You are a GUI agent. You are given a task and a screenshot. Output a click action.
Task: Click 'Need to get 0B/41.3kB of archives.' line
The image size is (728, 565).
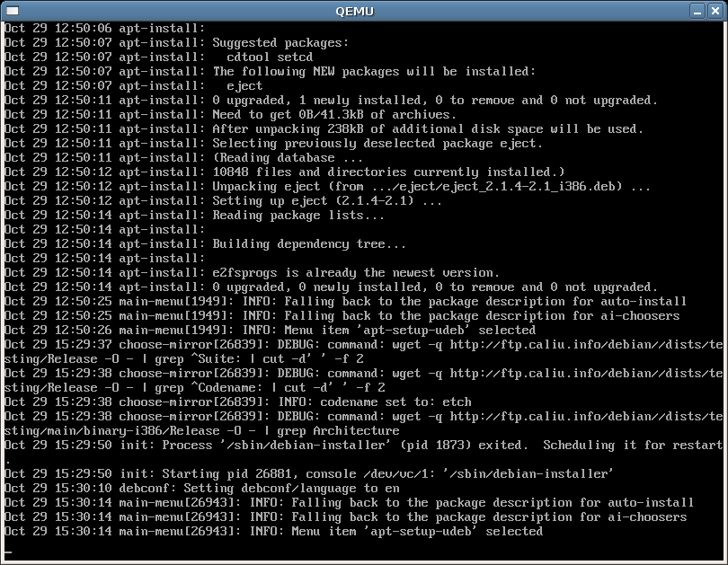tap(230, 115)
